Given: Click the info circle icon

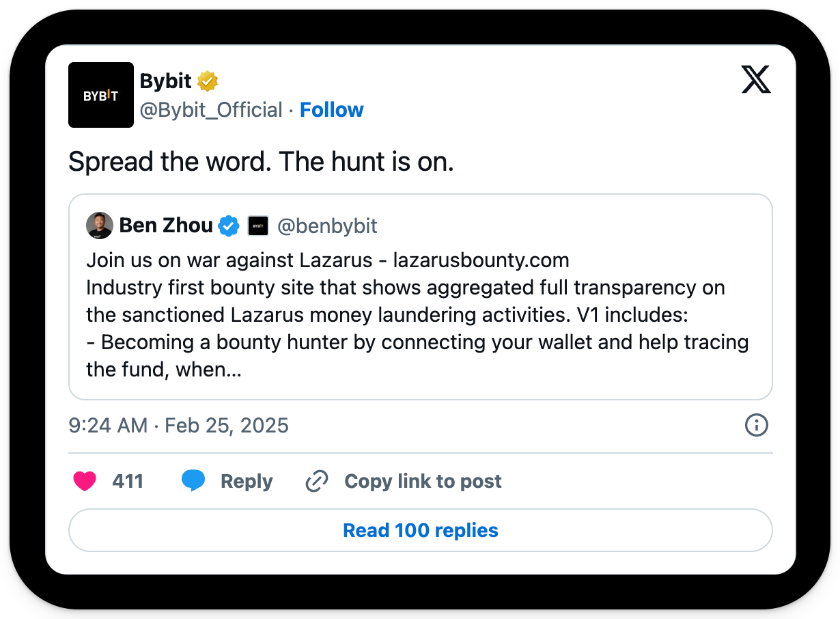Looking at the screenshot, I should pyautogui.click(x=756, y=425).
